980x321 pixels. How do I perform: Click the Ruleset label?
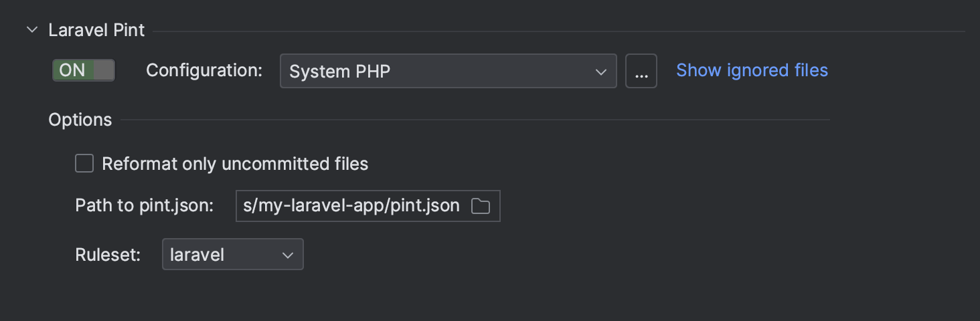tap(108, 254)
